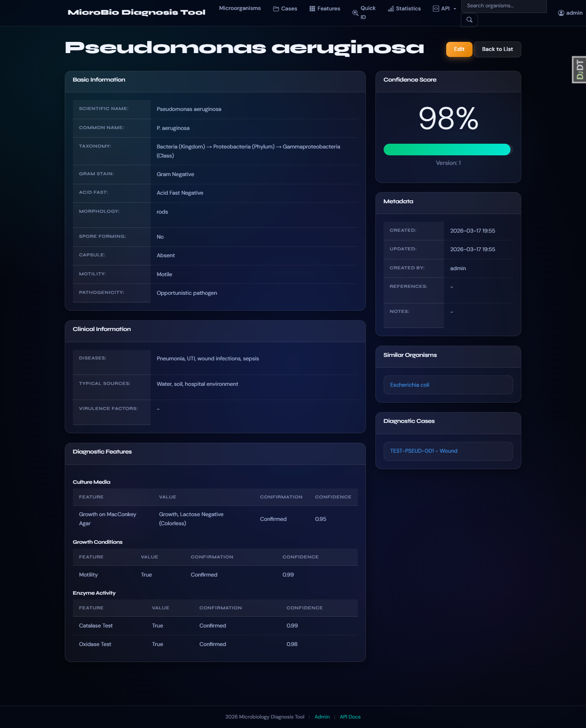This screenshot has width=586, height=728.
Task: Click the Statistics bar chart icon
Action: pos(391,9)
